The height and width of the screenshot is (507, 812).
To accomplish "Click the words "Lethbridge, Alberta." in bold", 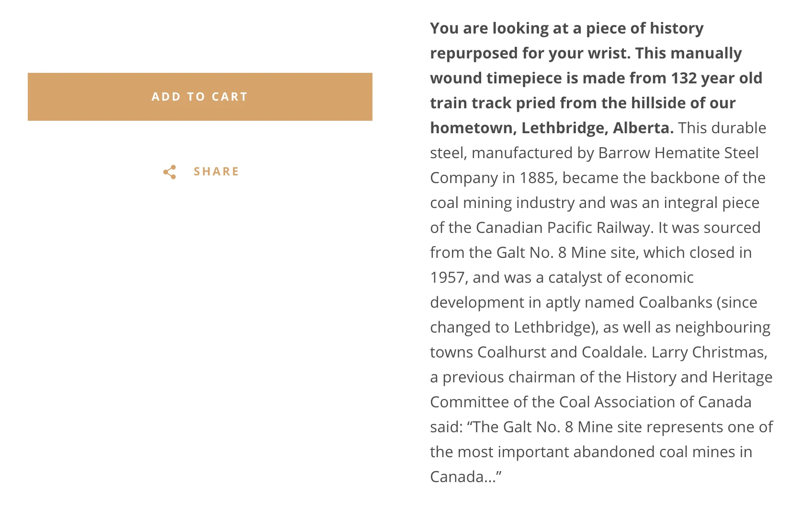I will click(x=598, y=128).
